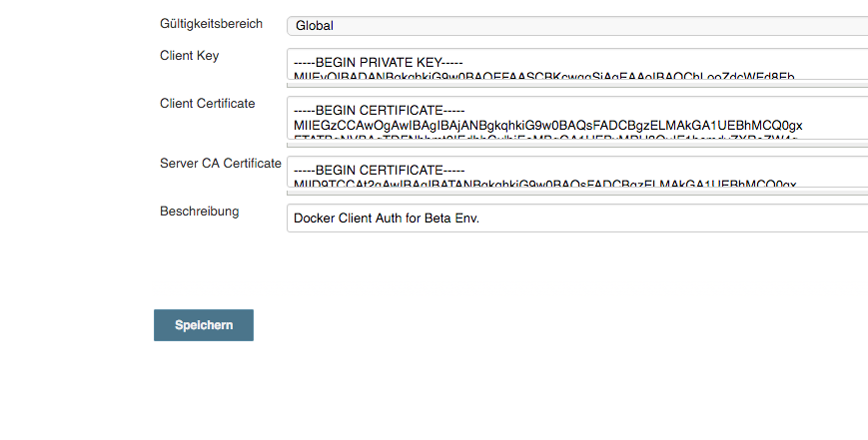The image size is (868, 440).
Task: Open the Gültigkeitsbereich dropdown showing Global
Action: 576,25
